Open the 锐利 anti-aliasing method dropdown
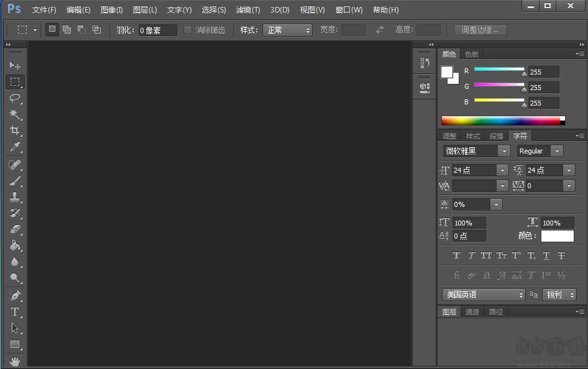Image resolution: width=588 pixels, height=369 pixels. 559,294
